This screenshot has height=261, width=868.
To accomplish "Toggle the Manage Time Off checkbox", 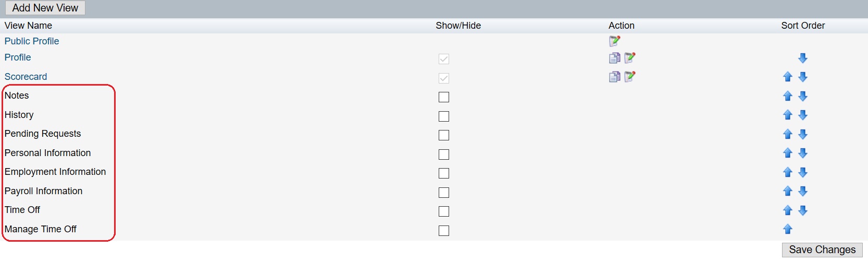I will tap(444, 231).
